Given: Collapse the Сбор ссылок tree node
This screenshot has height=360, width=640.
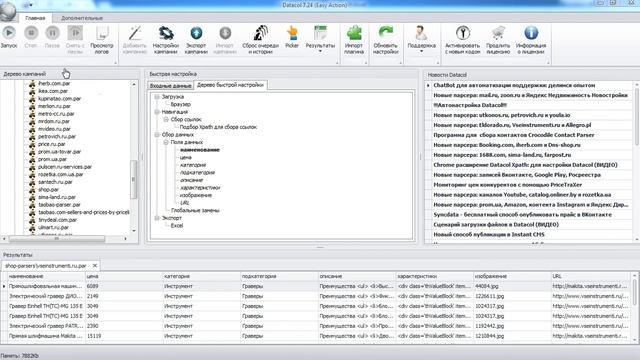Looking at the screenshot, I should tap(166, 120).
